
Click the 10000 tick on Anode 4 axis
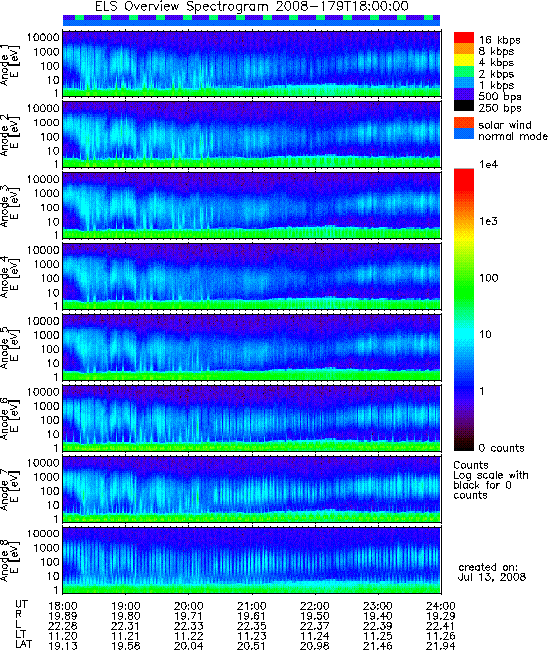coord(43,250)
